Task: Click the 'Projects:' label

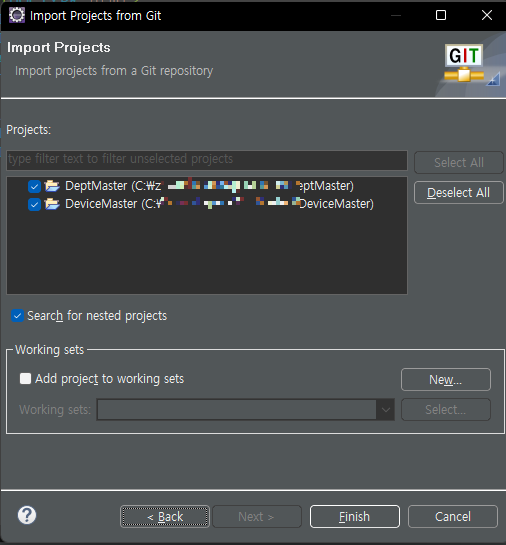Action: pyautogui.click(x=28, y=130)
